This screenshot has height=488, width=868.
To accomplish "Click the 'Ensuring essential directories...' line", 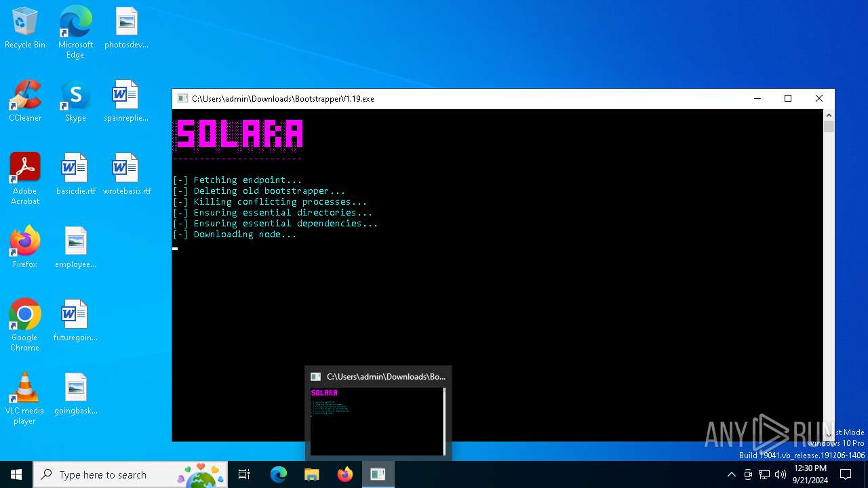I will 273,213.
